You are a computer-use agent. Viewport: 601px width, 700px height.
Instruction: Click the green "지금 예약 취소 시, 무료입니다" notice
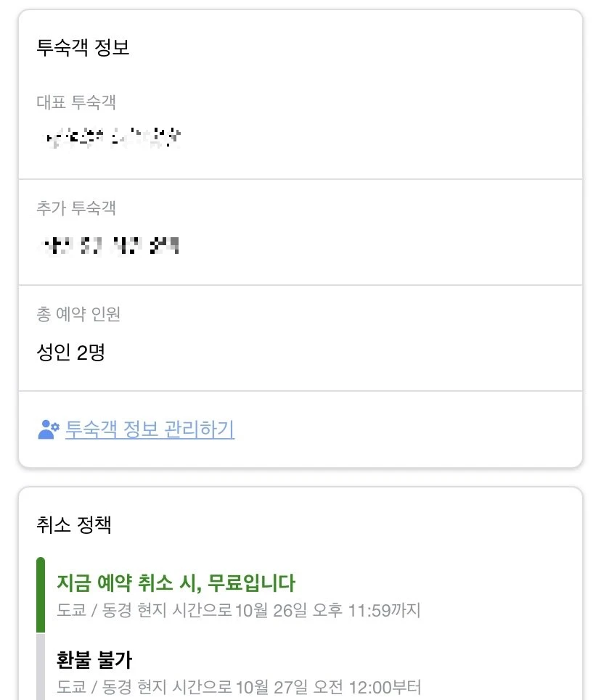(x=176, y=582)
